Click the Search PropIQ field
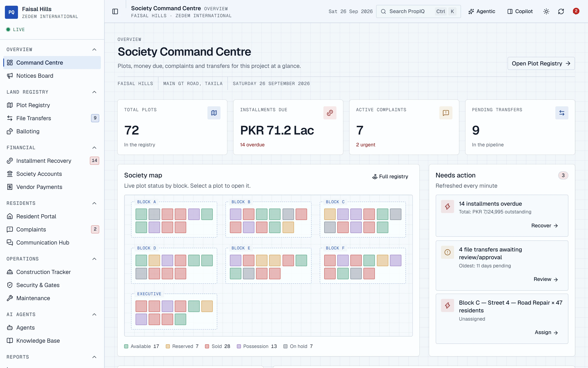 418,11
